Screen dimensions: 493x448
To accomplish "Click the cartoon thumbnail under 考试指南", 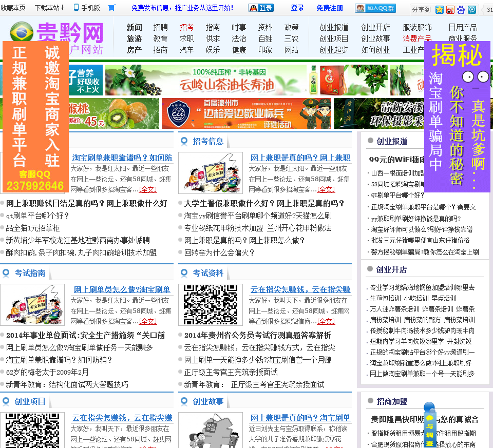I will click(32, 305).
